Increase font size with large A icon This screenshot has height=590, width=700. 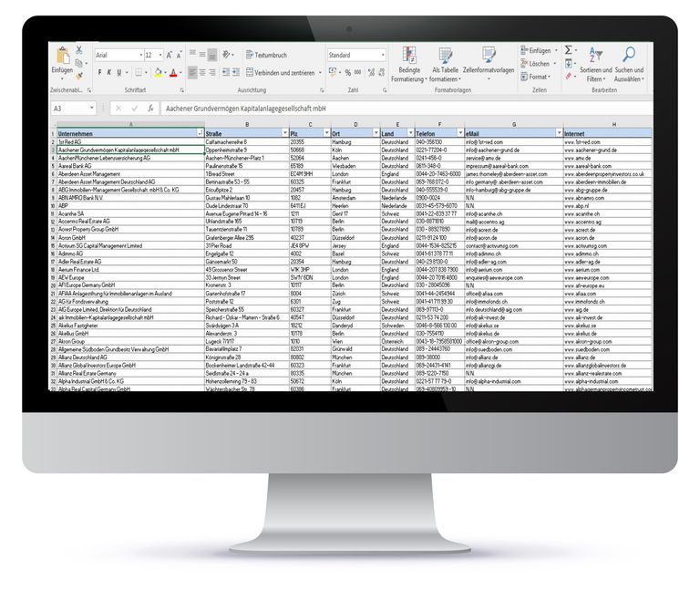(170, 55)
